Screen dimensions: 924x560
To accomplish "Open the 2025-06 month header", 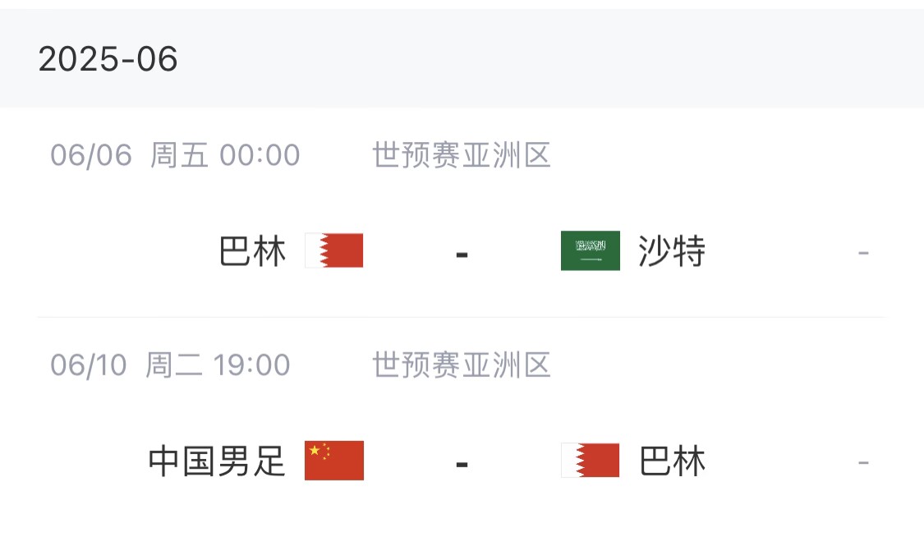I will click(108, 59).
